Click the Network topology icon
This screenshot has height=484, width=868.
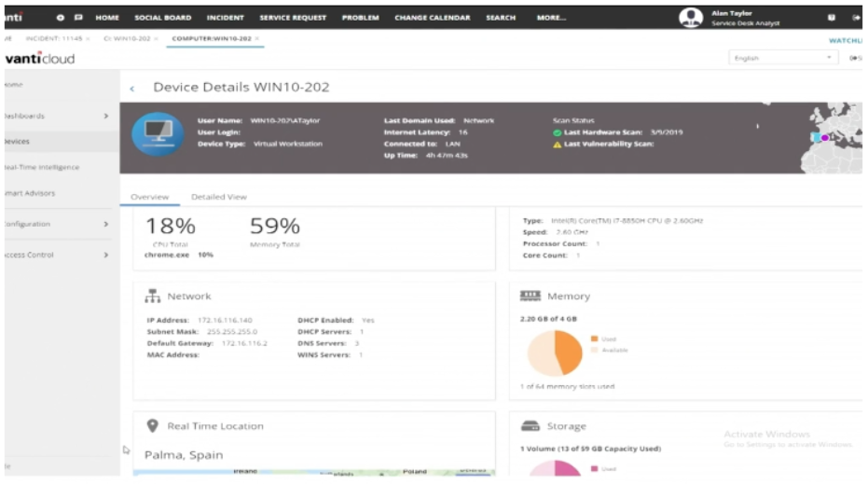(153, 297)
